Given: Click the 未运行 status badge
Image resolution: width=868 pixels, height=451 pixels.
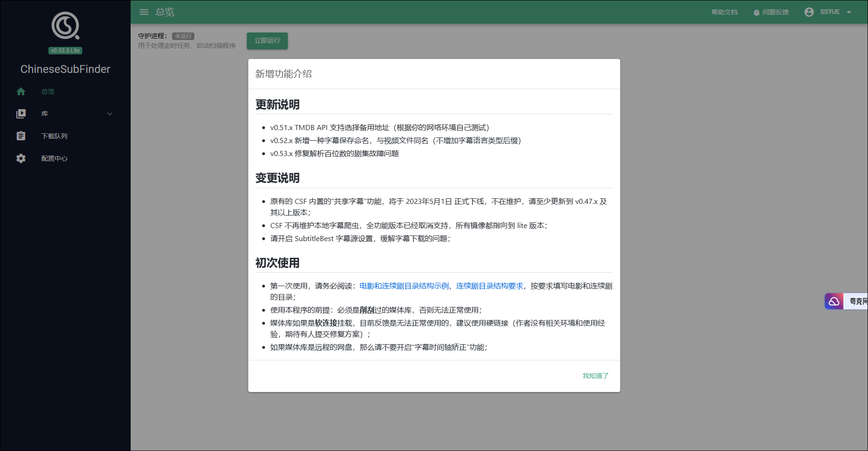Looking at the screenshot, I should tap(183, 36).
